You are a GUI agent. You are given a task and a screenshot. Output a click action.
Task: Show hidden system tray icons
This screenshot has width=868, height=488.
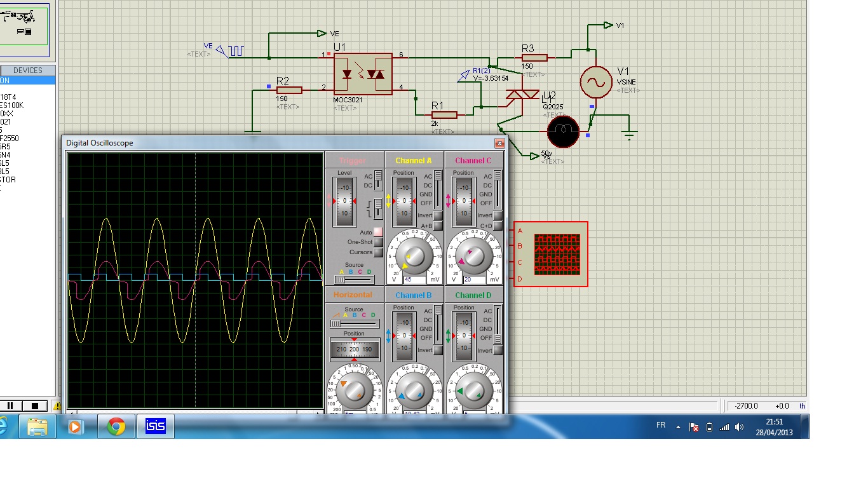click(678, 427)
